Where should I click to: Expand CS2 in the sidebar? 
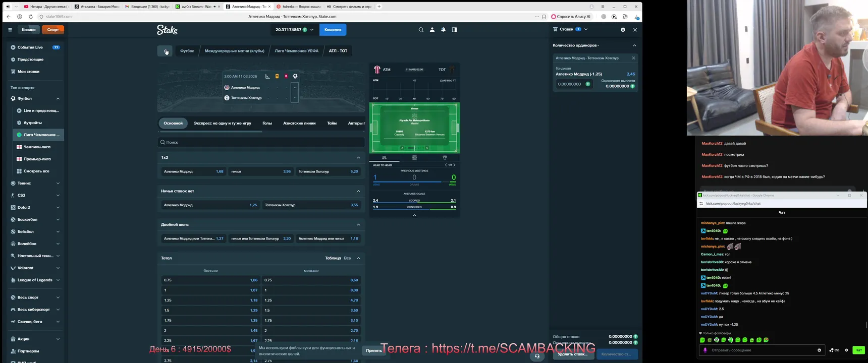[58, 196]
